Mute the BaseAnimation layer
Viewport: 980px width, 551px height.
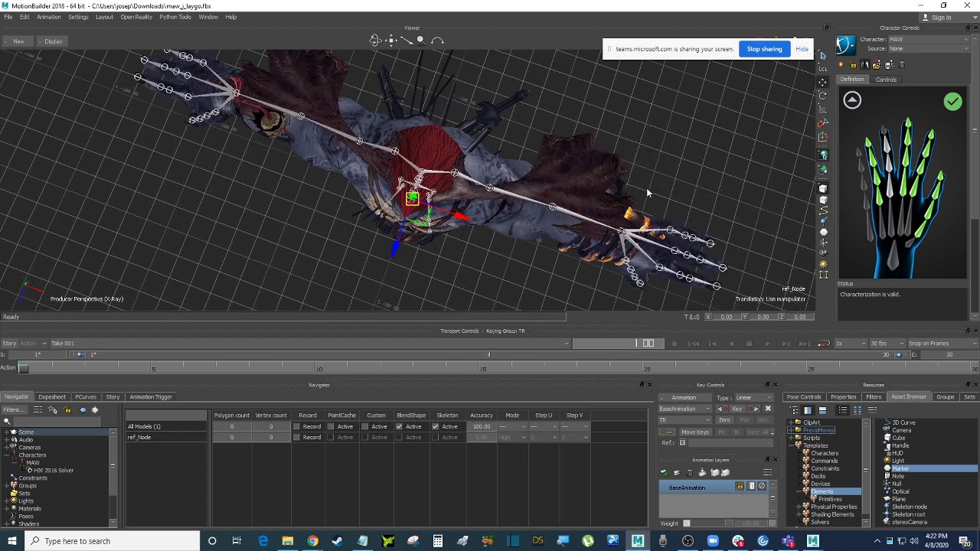(762, 485)
